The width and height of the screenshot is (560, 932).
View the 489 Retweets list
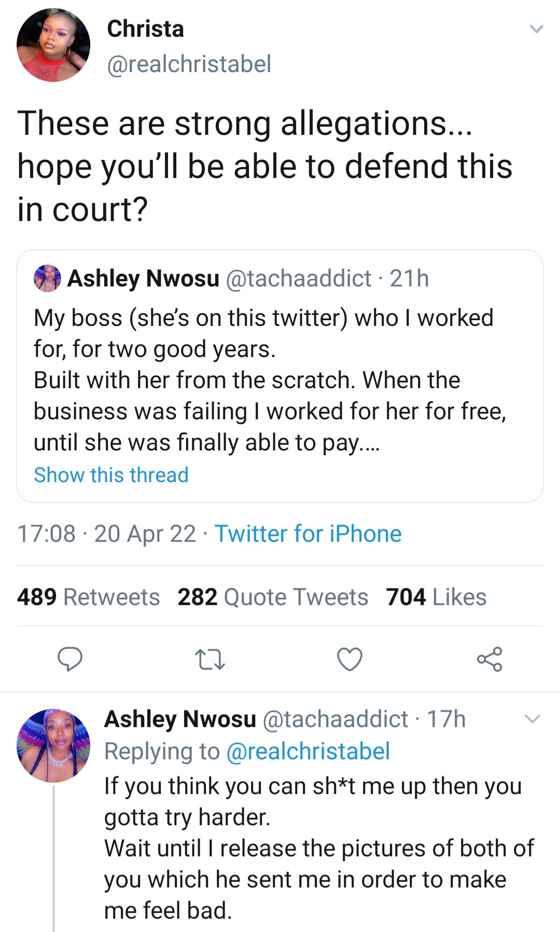(x=88, y=597)
